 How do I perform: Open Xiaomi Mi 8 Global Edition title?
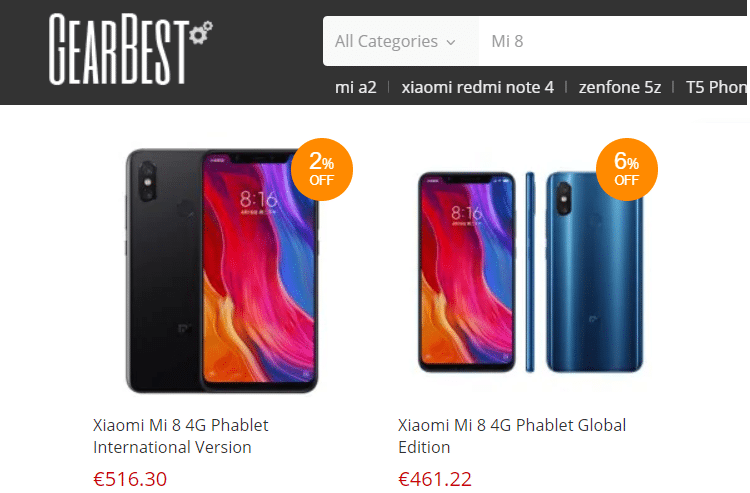[x=512, y=436]
